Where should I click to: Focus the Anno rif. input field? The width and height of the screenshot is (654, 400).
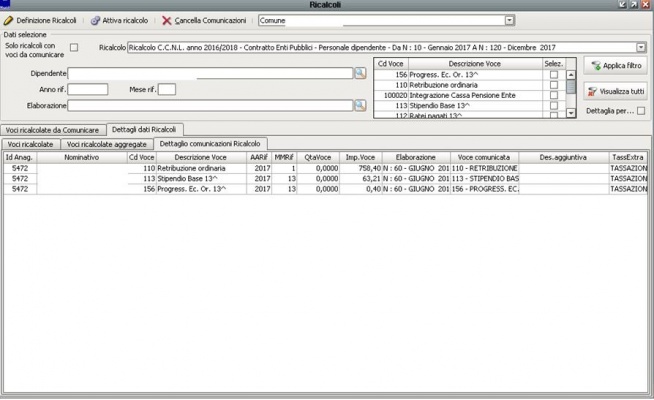88,89
